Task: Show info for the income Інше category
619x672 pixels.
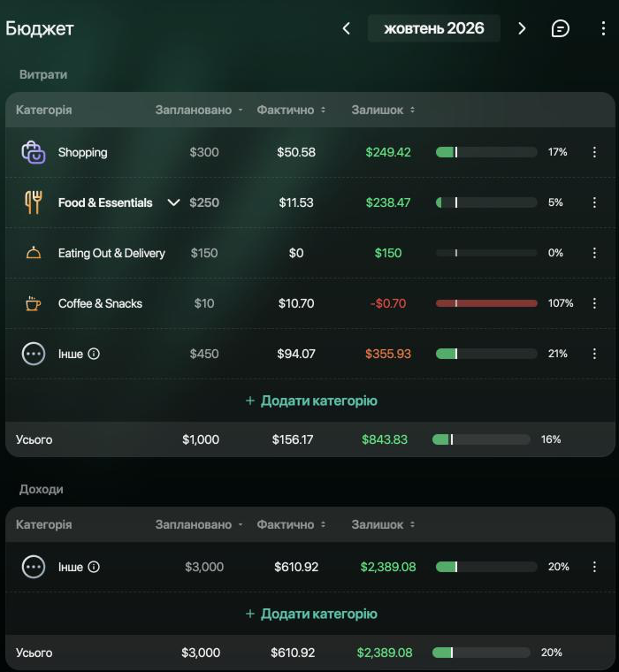Action: [x=94, y=567]
